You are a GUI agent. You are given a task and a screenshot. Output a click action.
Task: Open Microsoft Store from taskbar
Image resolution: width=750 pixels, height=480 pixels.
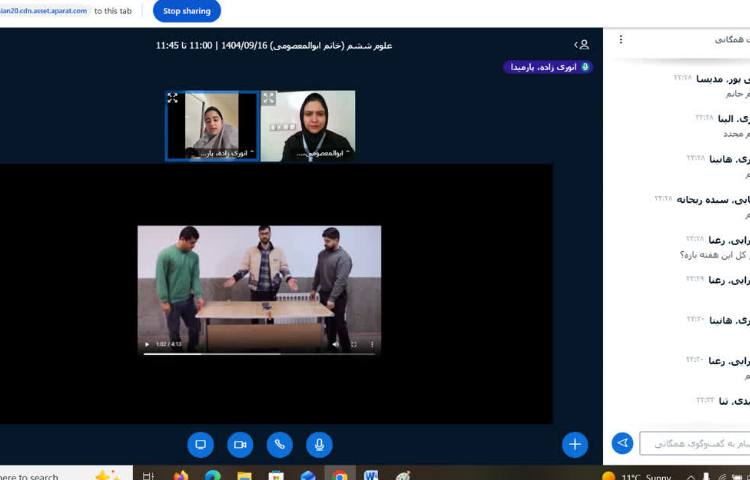click(276, 476)
